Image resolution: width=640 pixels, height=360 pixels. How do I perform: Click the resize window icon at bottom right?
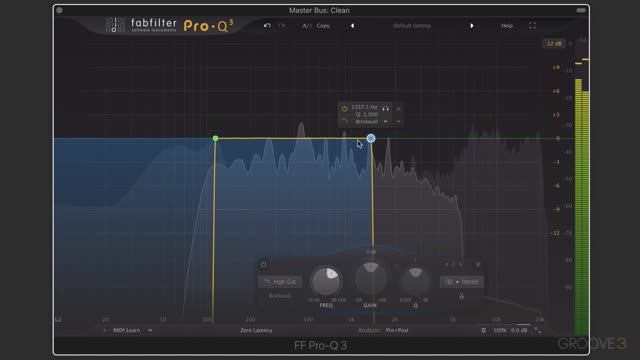[x=538, y=330]
